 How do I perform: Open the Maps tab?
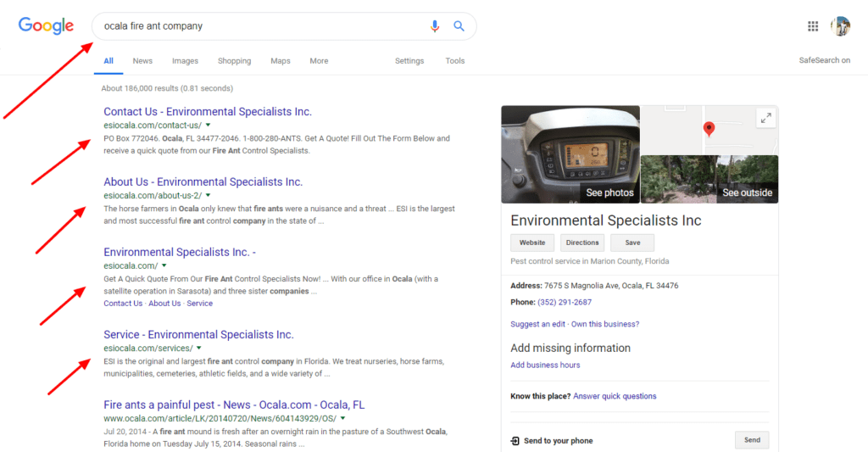pyautogui.click(x=280, y=61)
